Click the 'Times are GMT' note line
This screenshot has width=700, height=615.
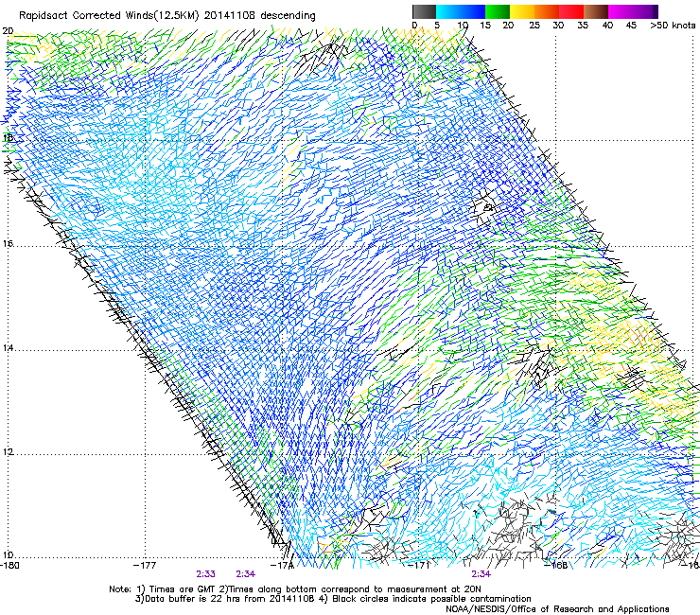pos(295,589)
